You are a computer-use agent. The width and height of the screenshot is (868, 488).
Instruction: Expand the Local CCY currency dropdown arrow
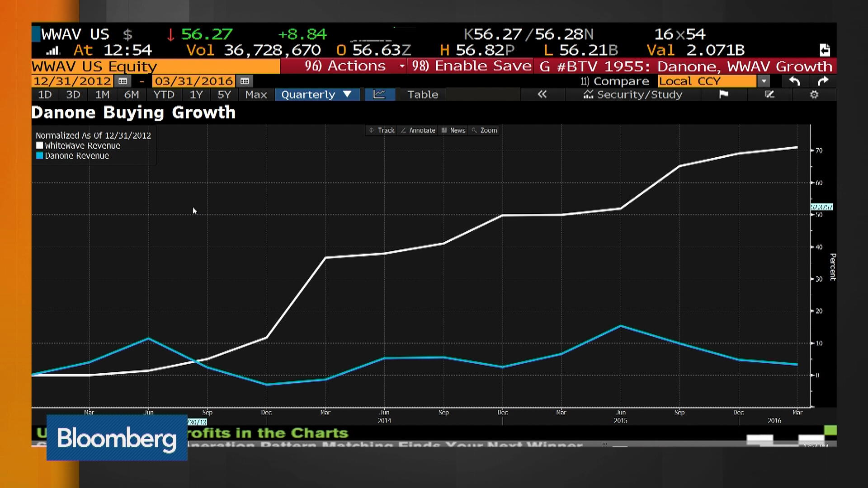coord(764,81)
